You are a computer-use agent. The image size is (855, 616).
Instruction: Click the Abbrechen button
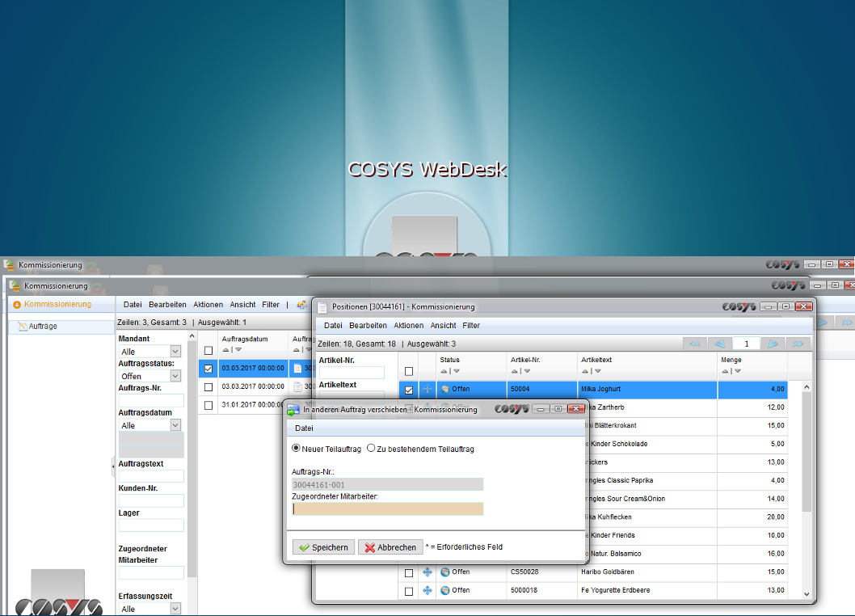(x=390, y=547)
